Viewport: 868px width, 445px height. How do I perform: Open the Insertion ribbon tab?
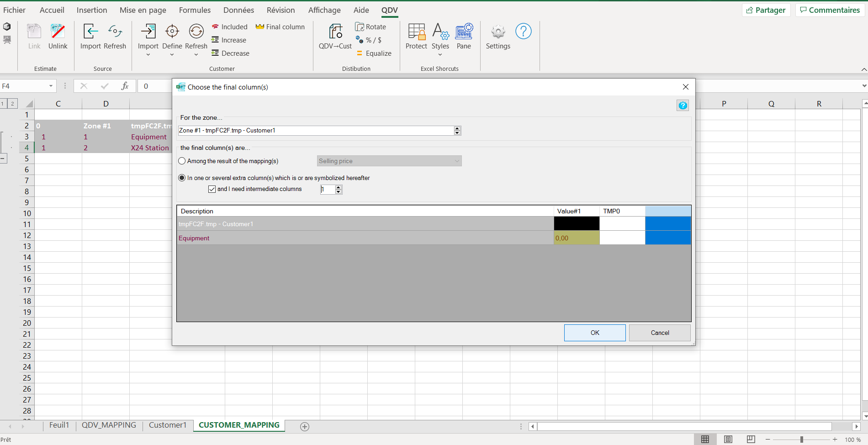[92, 10]
